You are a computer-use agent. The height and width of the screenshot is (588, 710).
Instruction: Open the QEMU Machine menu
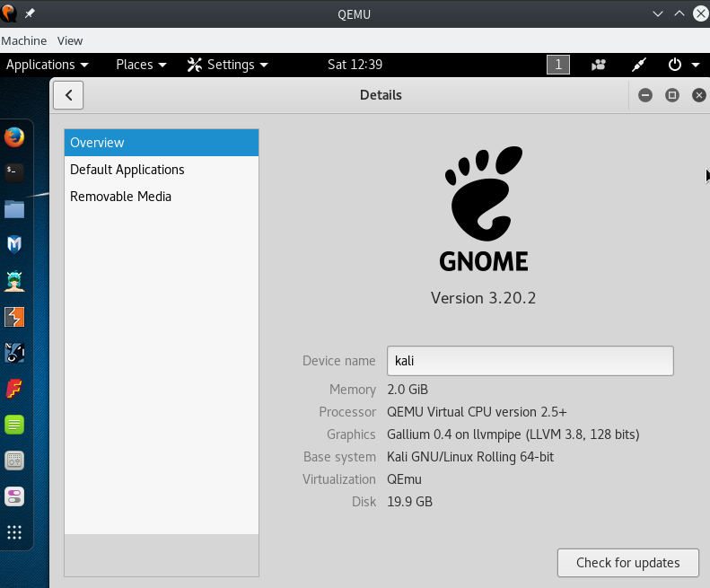[24, 40]
